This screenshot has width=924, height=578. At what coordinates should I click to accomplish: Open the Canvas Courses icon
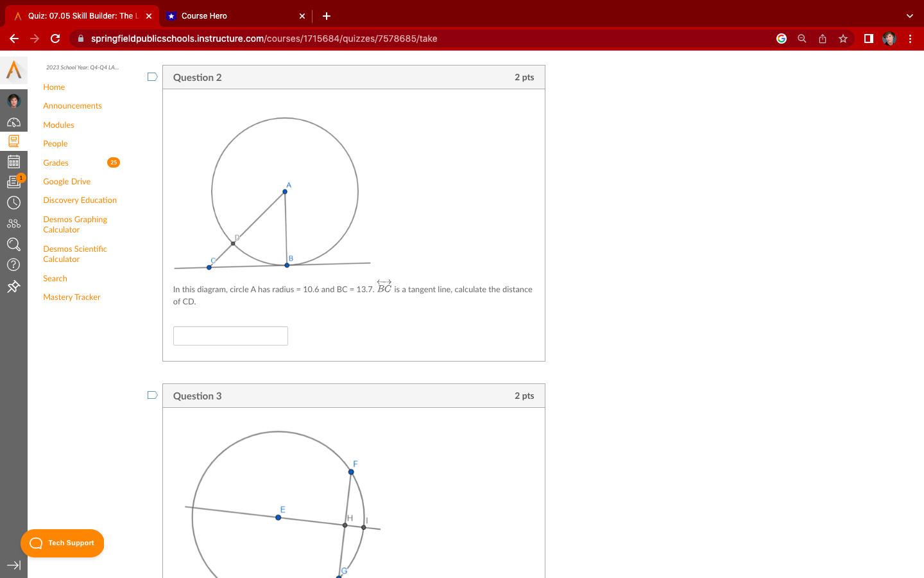tap(13, 141)
